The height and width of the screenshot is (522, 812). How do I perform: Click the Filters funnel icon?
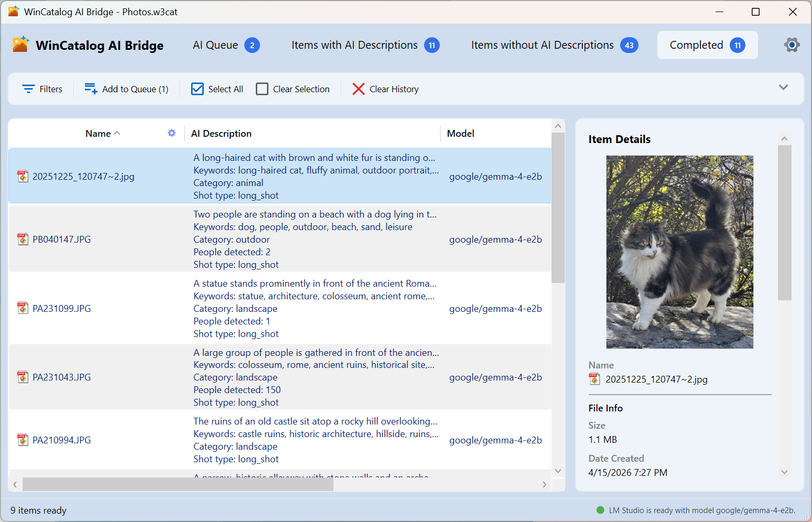[28, 89]
